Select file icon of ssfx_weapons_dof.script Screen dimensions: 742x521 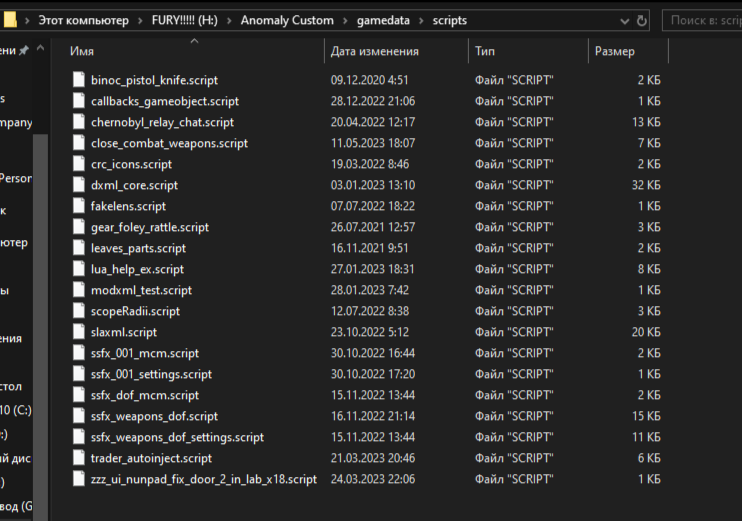click(x=79, y=415)
